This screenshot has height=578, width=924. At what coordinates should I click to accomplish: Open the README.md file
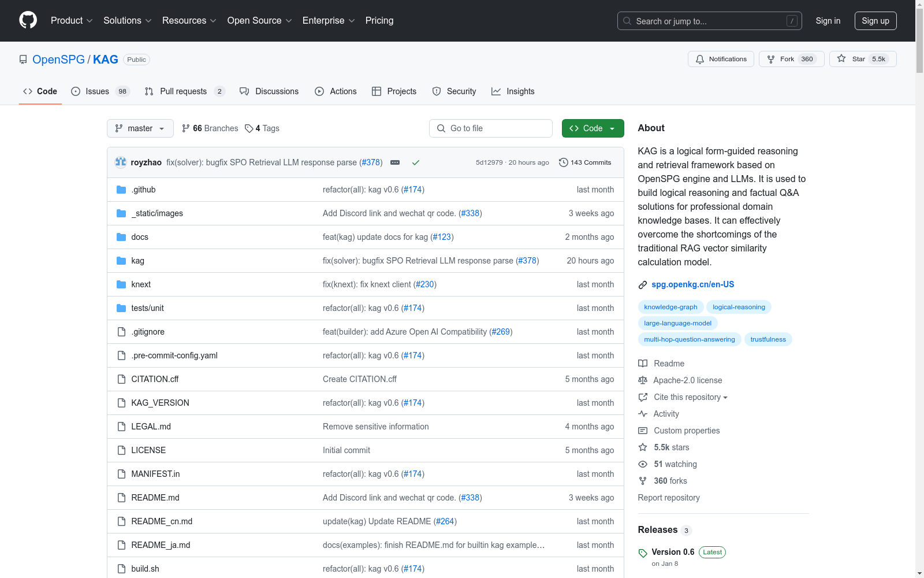click(155, 498)
